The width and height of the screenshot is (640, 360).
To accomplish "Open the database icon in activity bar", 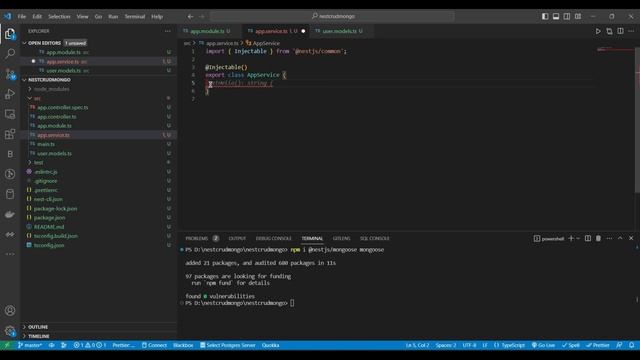I will (x=10, y=194).
